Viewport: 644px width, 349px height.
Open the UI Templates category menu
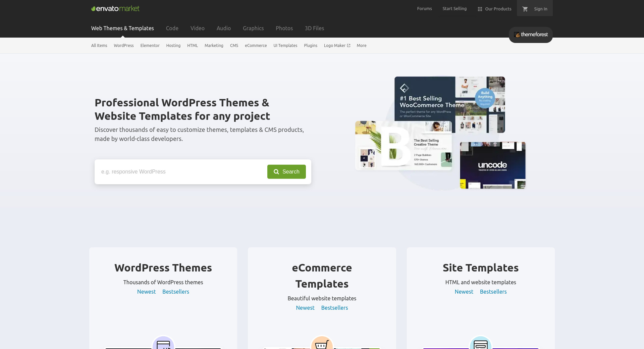pyautogui.click(x=285, y=46)
